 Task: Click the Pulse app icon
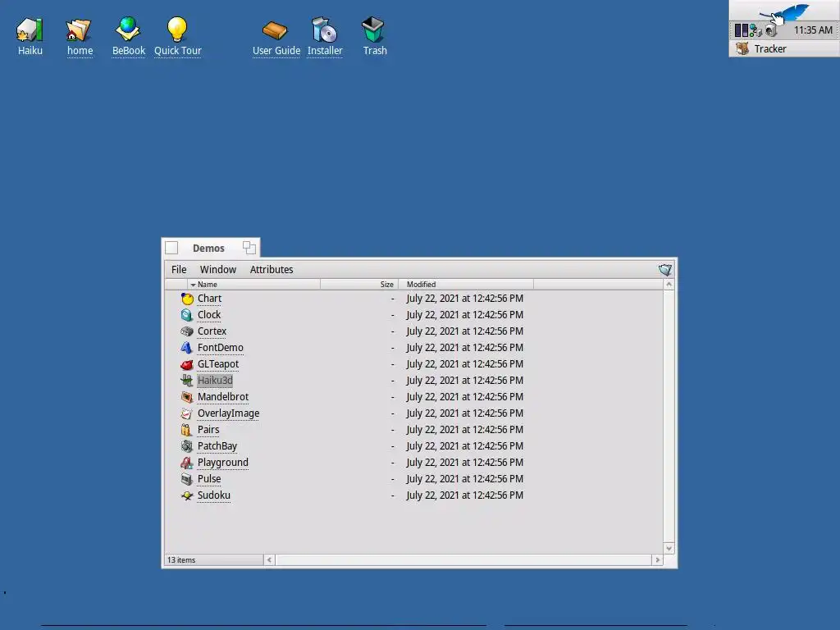[186, 479]
